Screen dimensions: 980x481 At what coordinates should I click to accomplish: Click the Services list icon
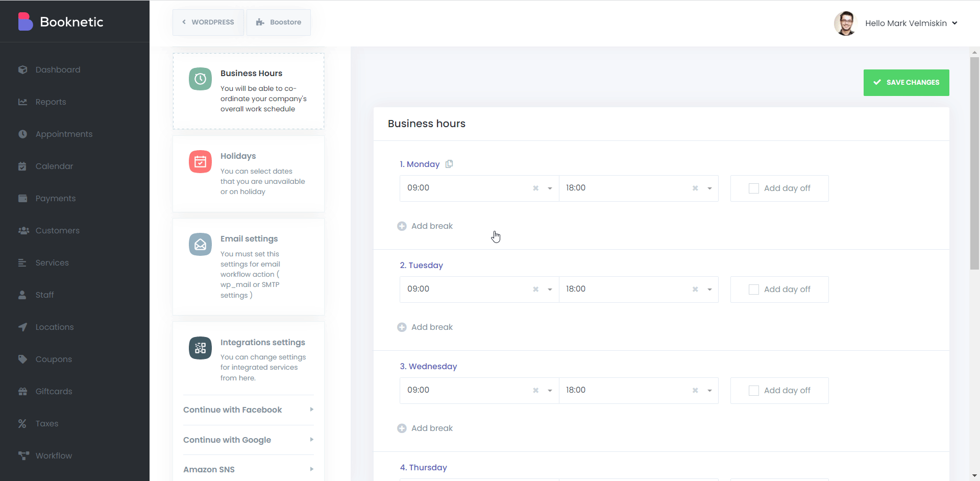pos(22,262)
